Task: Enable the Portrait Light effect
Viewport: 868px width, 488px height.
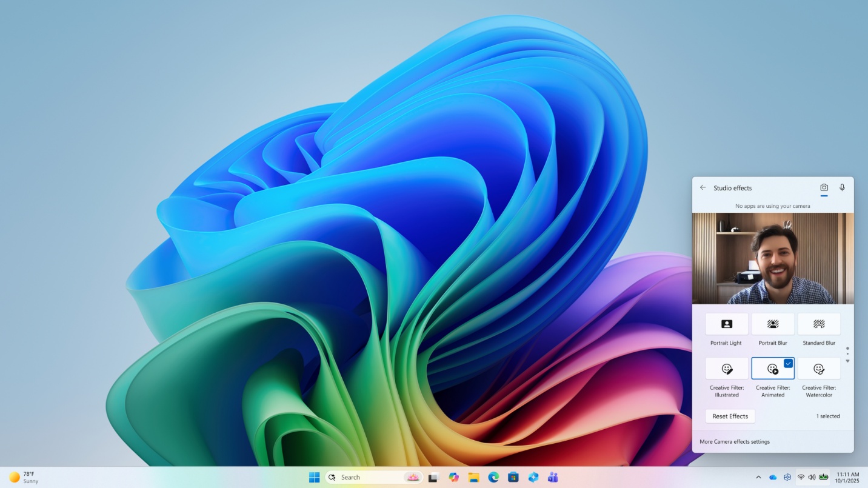Action: click(726, 324)
